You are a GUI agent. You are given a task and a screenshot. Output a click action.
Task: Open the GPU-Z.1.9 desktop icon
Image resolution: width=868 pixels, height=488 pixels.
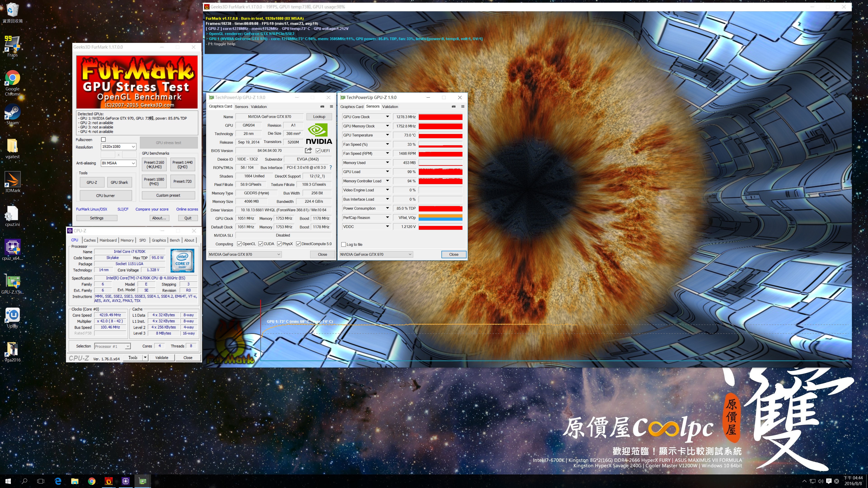point(12,284)
